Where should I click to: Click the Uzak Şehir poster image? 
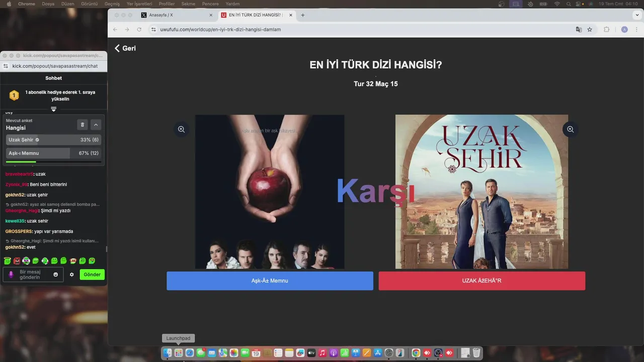(481, 192)
